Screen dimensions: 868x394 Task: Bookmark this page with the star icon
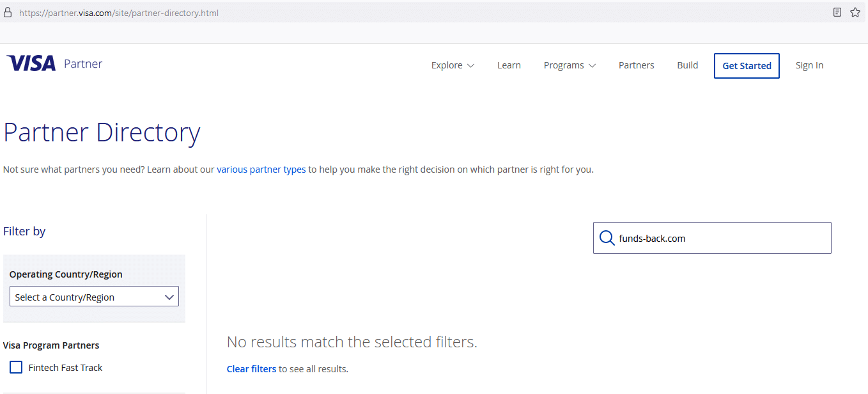point(855,12)
